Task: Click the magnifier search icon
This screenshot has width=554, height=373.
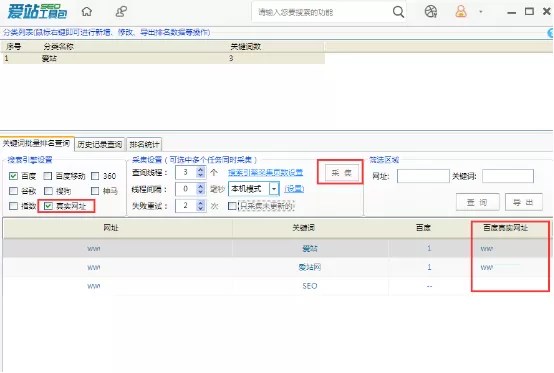Action: pyautogui.click(x=398, y=12)
